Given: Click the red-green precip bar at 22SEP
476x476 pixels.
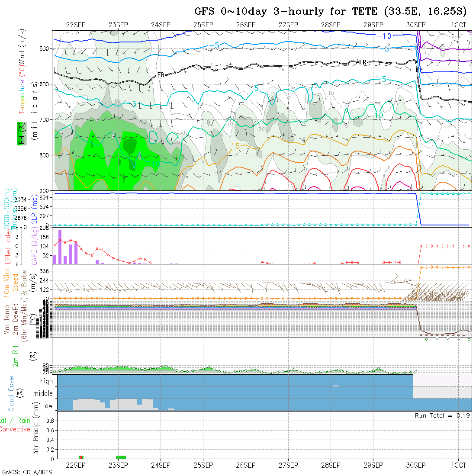Looking at the screenshot, I should point(81,457).
